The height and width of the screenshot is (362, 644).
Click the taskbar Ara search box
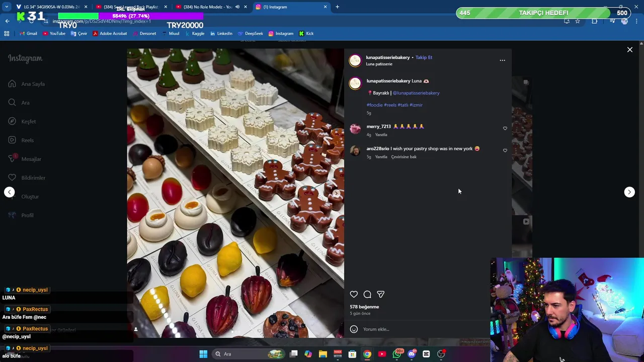click(x=249, y=354)
